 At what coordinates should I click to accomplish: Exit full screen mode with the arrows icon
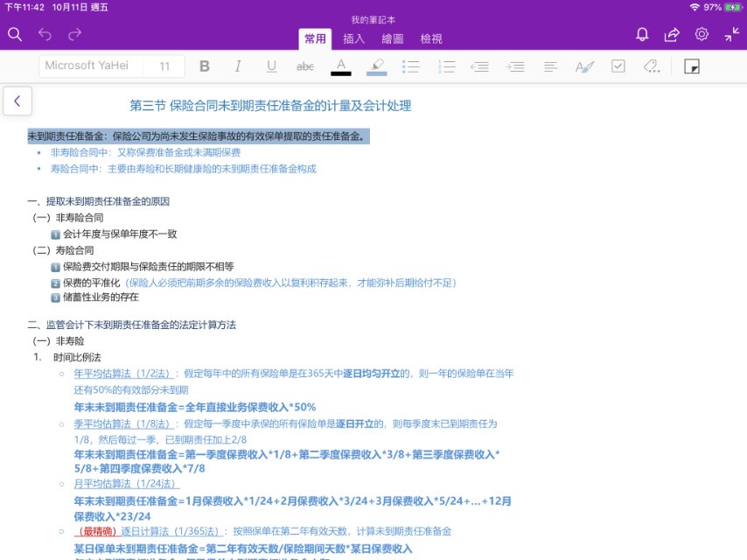[732, 34]
